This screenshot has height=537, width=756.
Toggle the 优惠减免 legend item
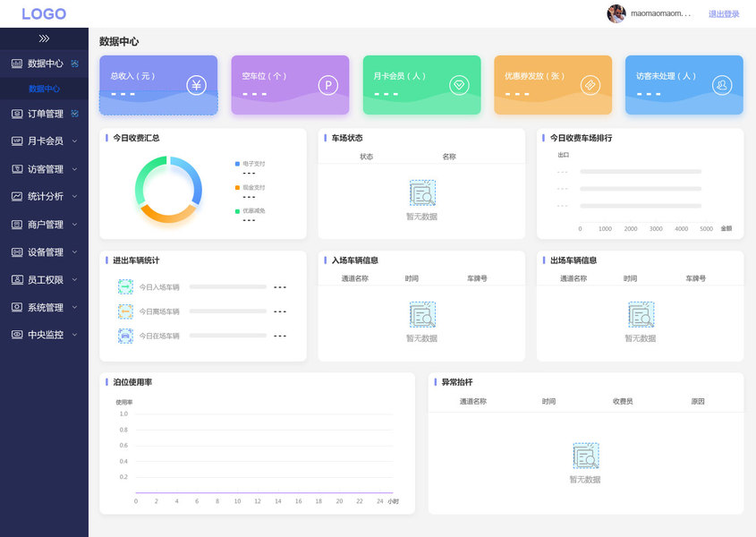tap(251, 211)
